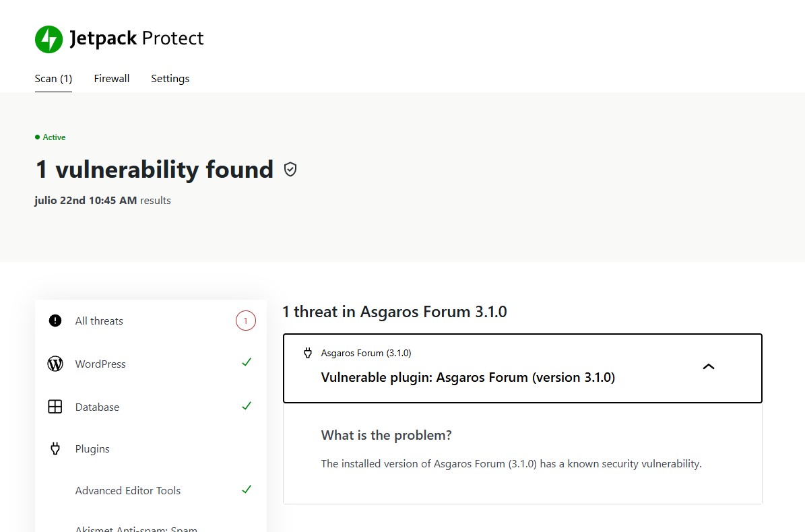
Task: Open the Settings tab
Action: (170, 79)
